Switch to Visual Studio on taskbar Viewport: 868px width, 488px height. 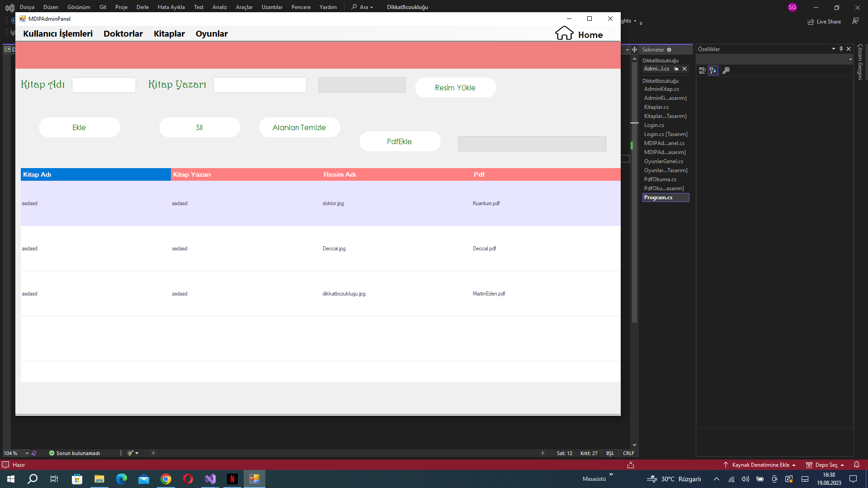(210, 479)
